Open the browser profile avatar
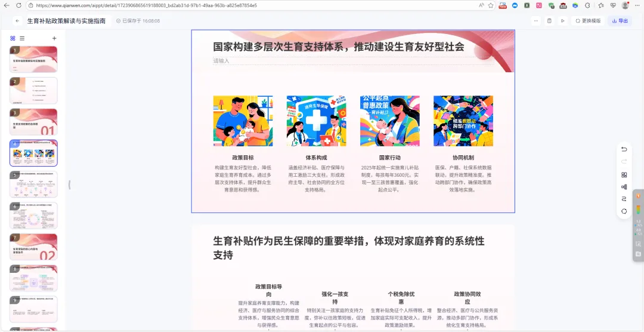644x332 pixels. pos(625,5)
